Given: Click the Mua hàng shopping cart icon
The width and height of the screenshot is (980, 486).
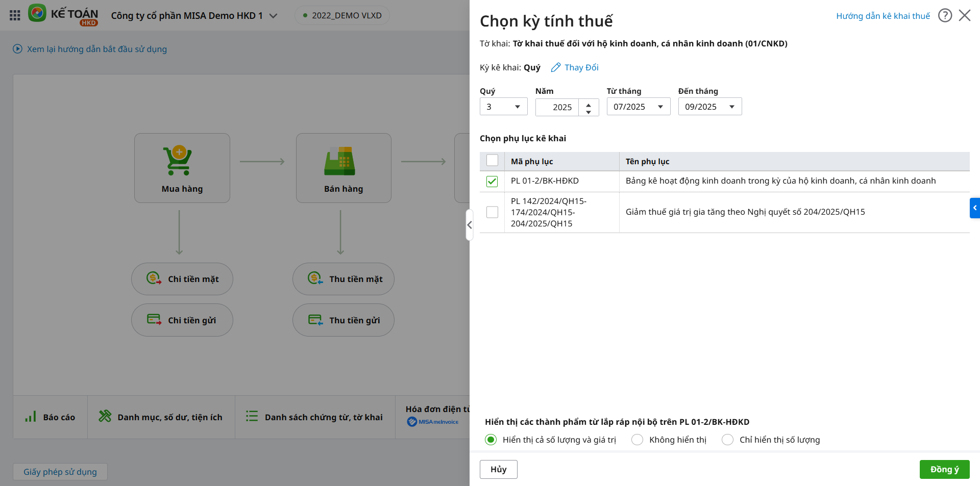Looking at the screenshot, I should (178, 161).
